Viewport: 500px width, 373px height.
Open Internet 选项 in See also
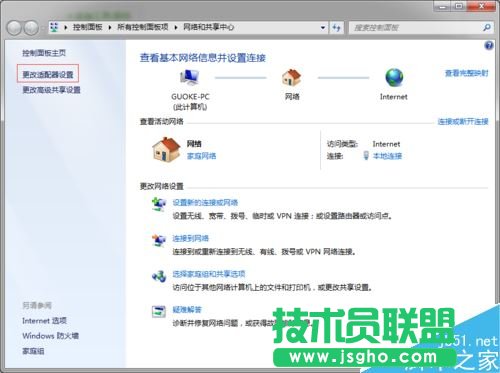tap(44, 321)
